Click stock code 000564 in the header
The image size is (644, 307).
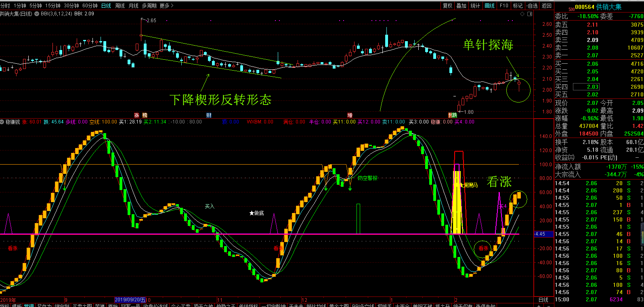point(585,7)
